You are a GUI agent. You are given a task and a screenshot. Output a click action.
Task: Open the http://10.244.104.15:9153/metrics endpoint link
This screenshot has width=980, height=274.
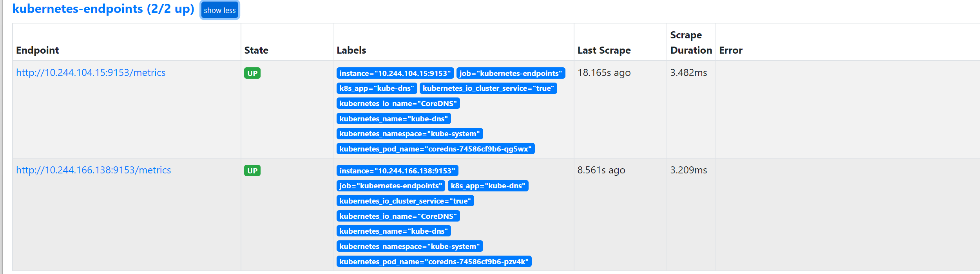click(x=91, y=72)
